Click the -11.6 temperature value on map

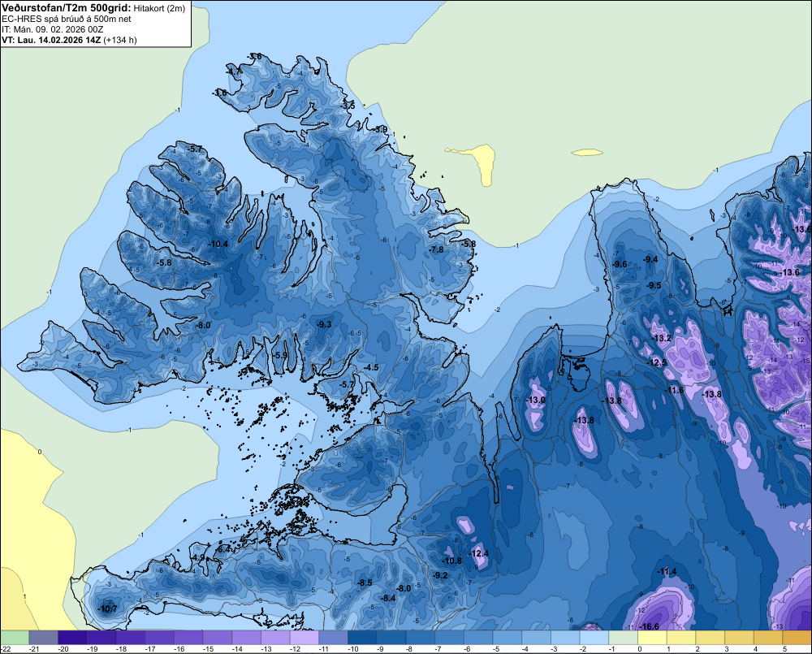point(675,390)
